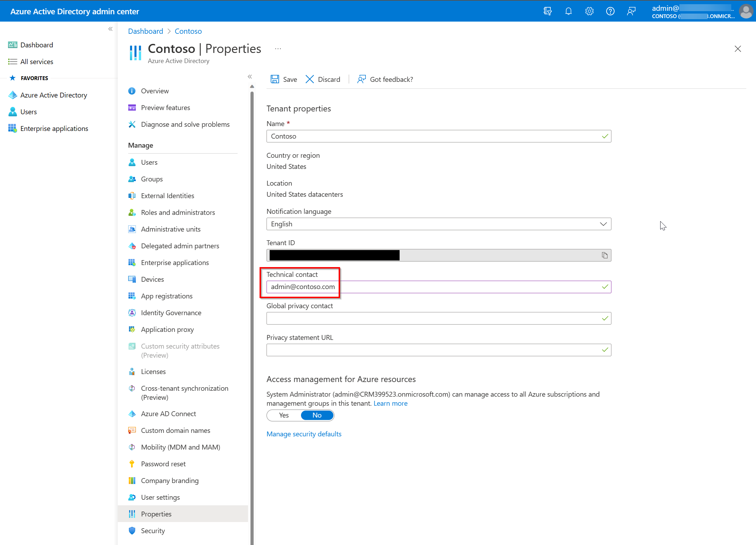This screenshot has width=756, height=545.
Task: Click the Identity Governance icon
Action: [x=132, y=312]
